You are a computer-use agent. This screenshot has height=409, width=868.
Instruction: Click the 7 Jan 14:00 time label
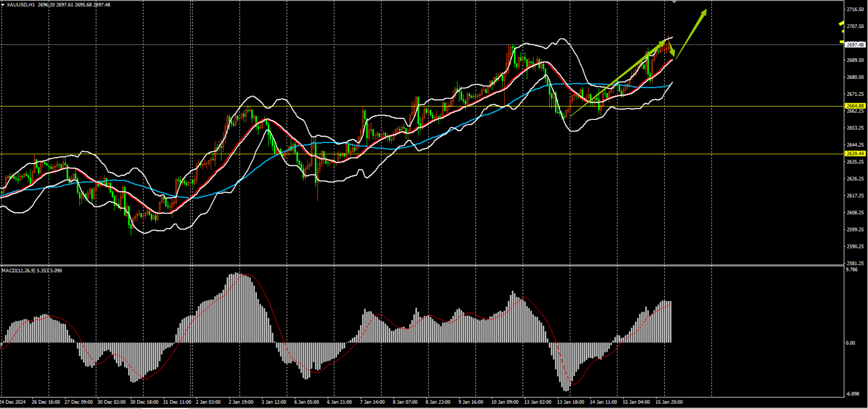pyautogui.click(x=372, y=402)
